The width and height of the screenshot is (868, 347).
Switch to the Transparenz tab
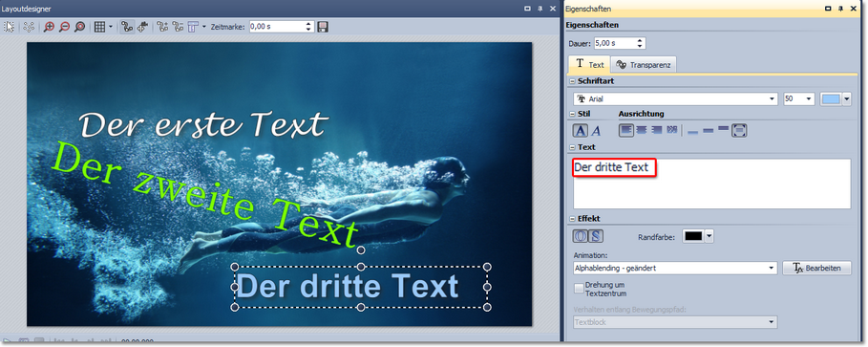tap(644, 65)
